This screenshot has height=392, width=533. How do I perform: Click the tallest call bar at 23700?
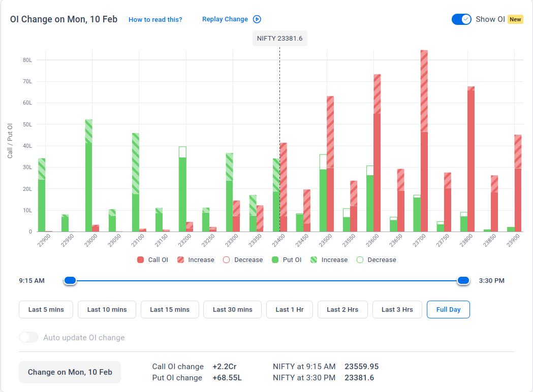click(424, 141)
